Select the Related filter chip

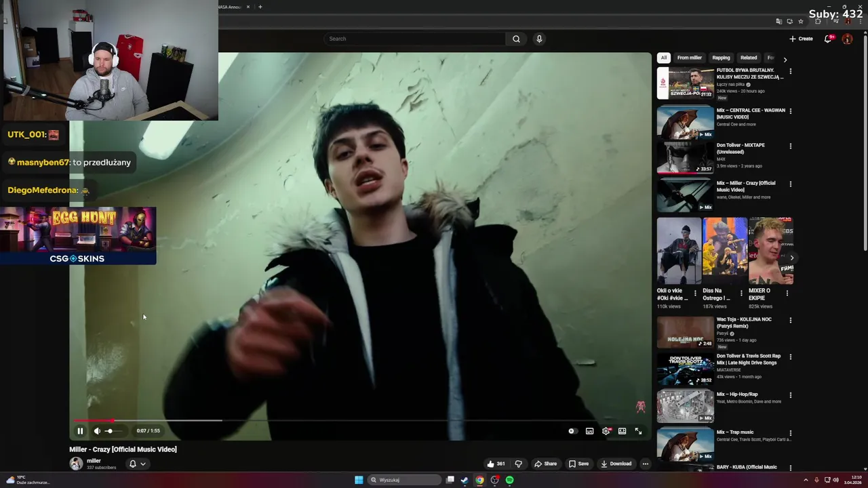click(x=749, y=58)
